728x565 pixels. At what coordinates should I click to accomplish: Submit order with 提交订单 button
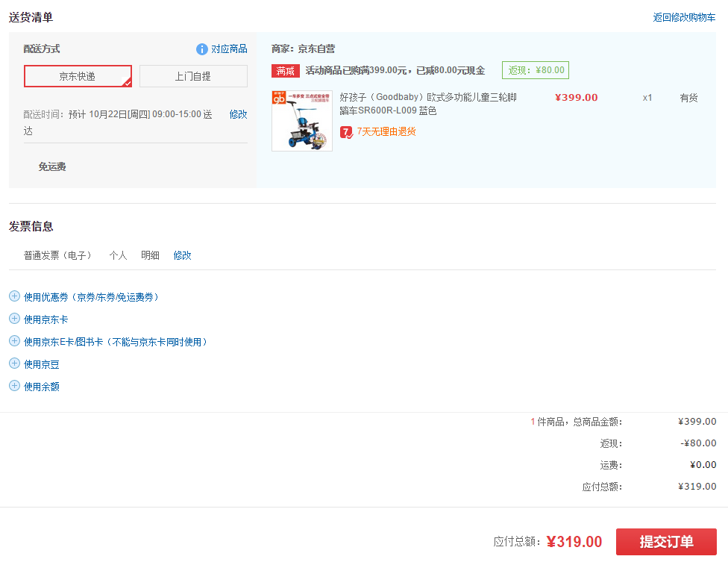(666, 541)
